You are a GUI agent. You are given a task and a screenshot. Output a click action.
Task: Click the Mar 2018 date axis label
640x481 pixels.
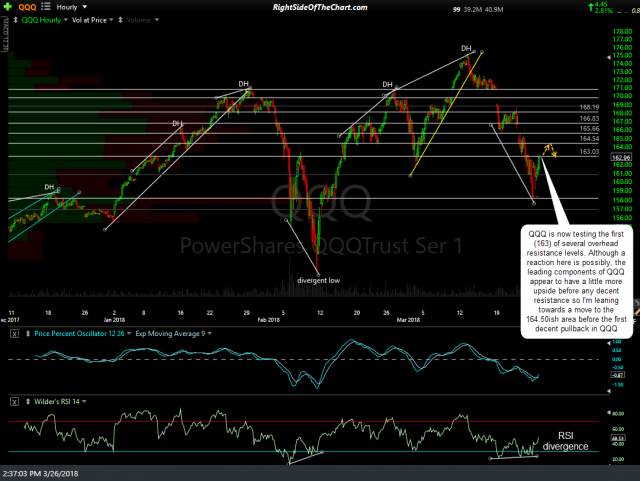[408, 320]
